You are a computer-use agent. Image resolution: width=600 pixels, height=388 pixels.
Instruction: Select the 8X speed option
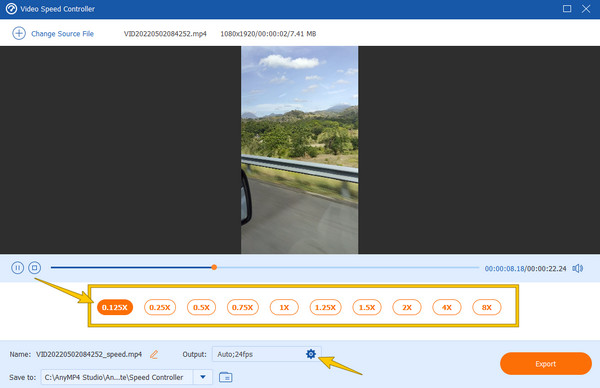click(486, 307)
